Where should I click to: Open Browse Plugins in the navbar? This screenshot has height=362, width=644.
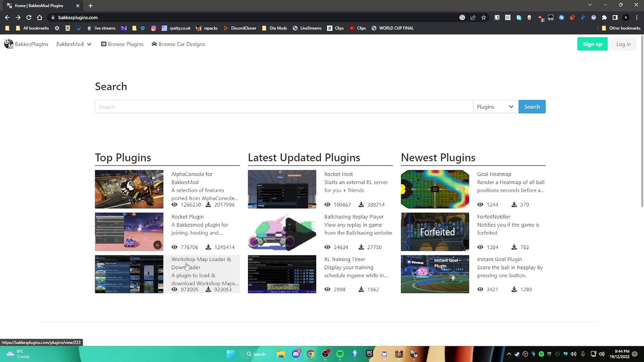click(122, 44)
